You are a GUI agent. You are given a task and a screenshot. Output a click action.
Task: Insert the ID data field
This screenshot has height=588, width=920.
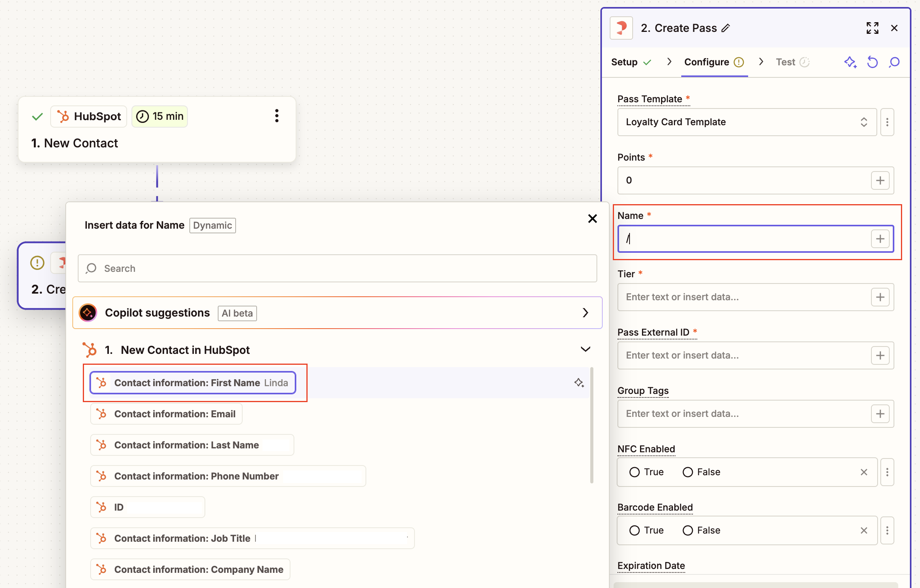tap(148, 507)
